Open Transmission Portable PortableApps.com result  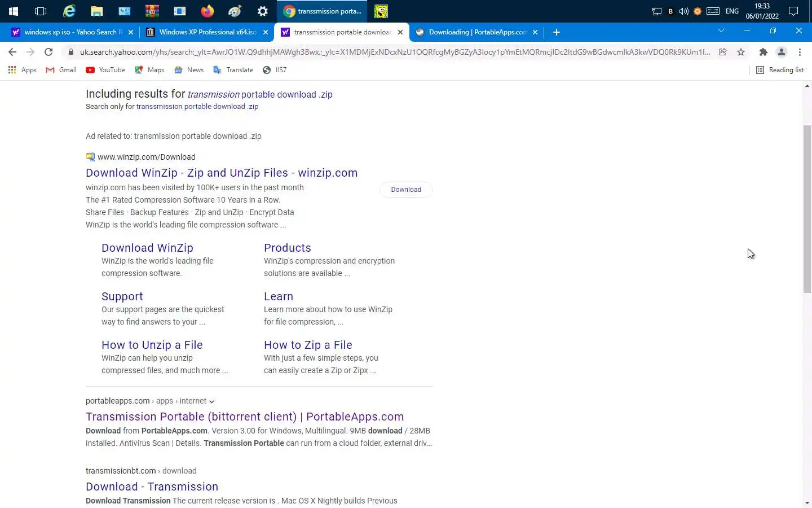[245, 417]
